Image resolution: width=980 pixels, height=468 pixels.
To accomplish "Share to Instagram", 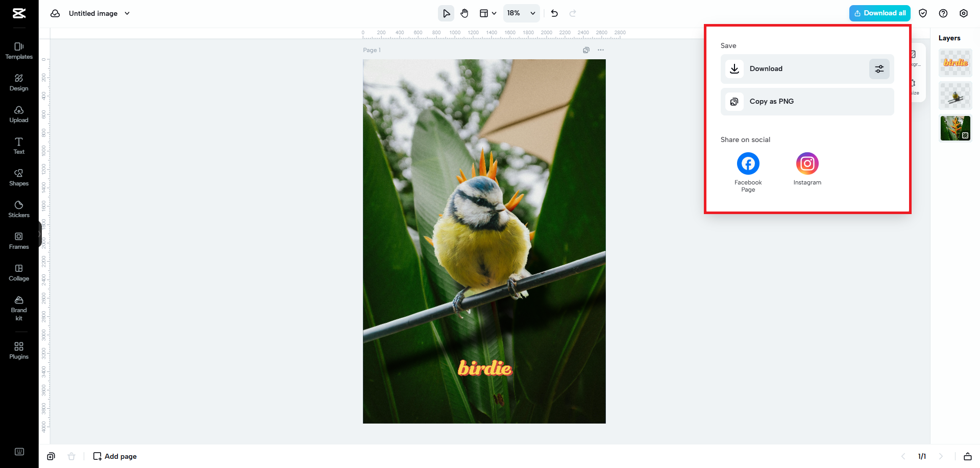I will coord(807,164).
